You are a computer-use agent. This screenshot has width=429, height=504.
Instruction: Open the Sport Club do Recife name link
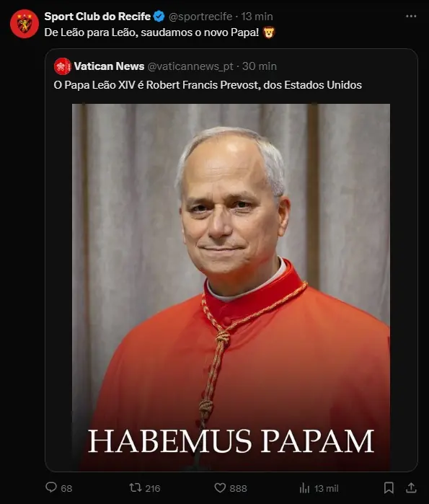(x=97, y=16)
